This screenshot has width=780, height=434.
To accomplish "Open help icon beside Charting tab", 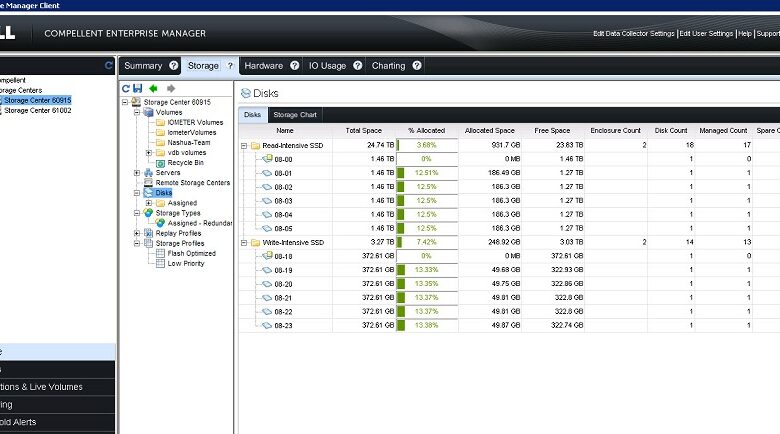I will pos(417,65).
